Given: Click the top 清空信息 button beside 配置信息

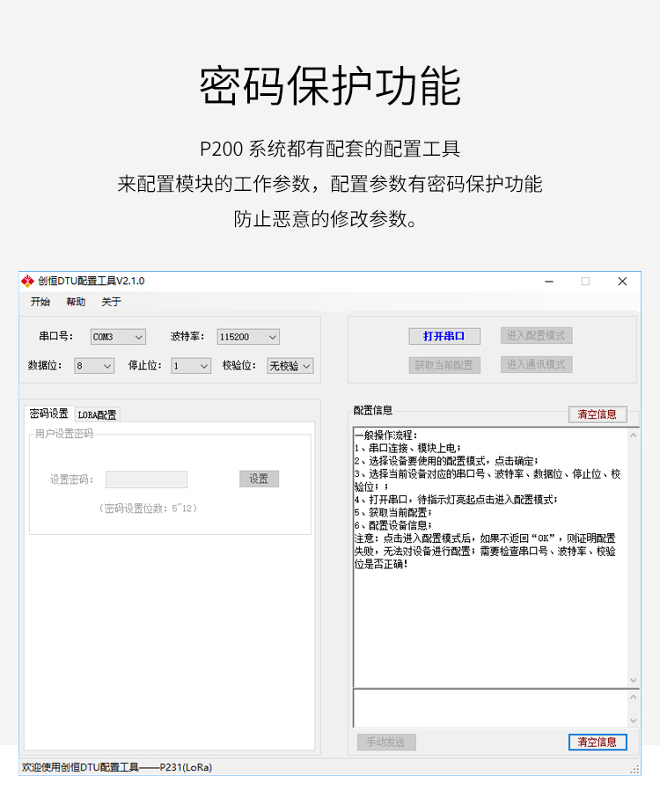Looking at the screenshot, I should point(598,414).
